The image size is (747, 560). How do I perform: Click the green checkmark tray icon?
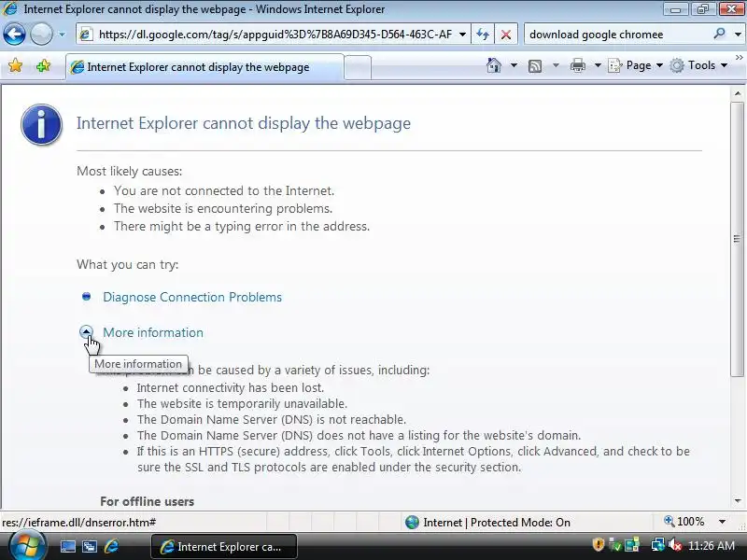[615, 544]
